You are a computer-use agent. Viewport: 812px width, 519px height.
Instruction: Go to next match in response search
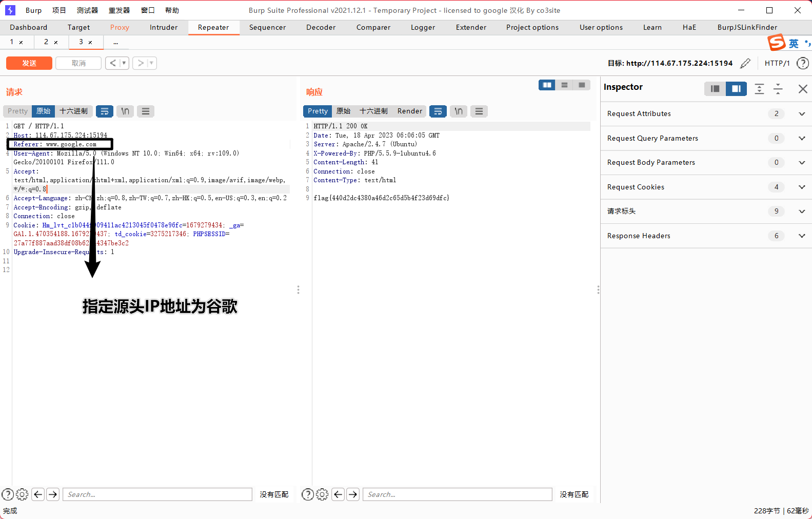(x=353, y=494)
